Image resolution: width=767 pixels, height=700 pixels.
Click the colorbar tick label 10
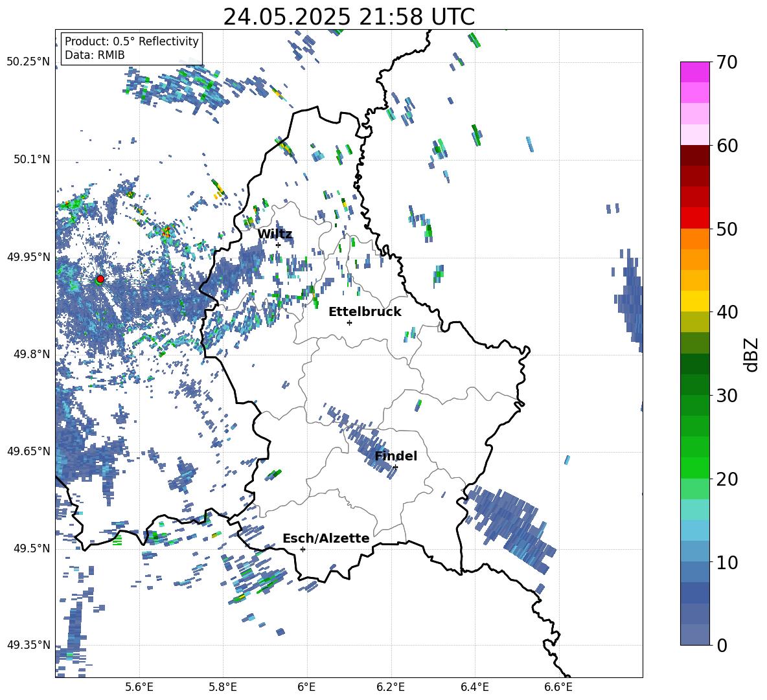coord(727,562)
